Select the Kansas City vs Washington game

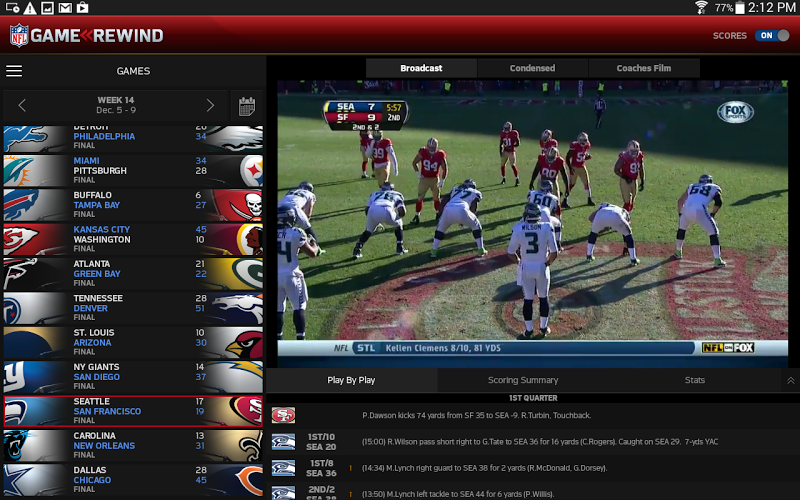(133, 239)
